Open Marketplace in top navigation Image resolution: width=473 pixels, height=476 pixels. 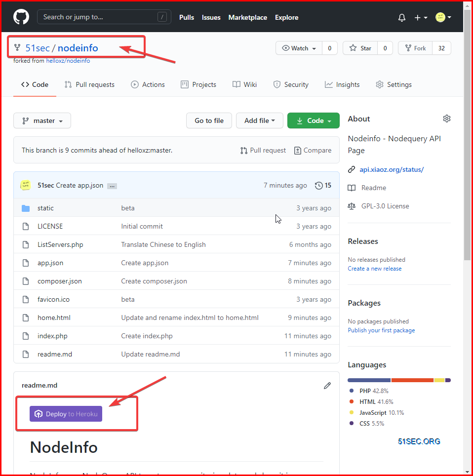(x=247, y=18)
